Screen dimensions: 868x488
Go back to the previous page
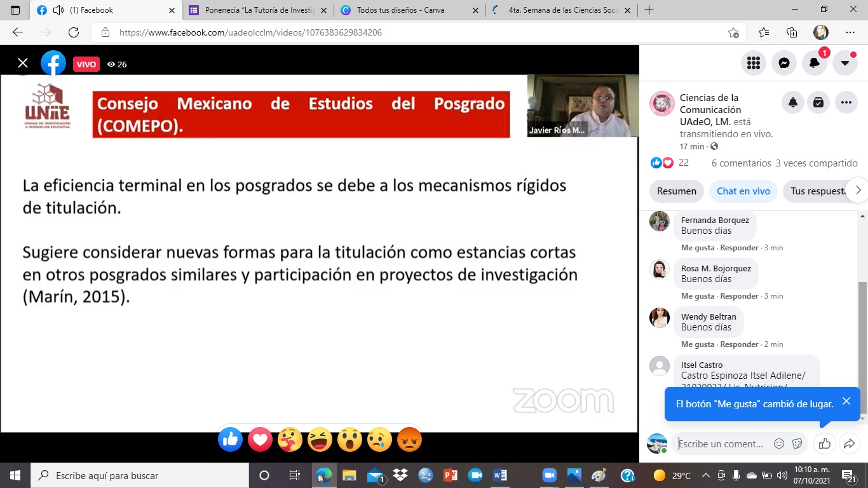point(18,32)
